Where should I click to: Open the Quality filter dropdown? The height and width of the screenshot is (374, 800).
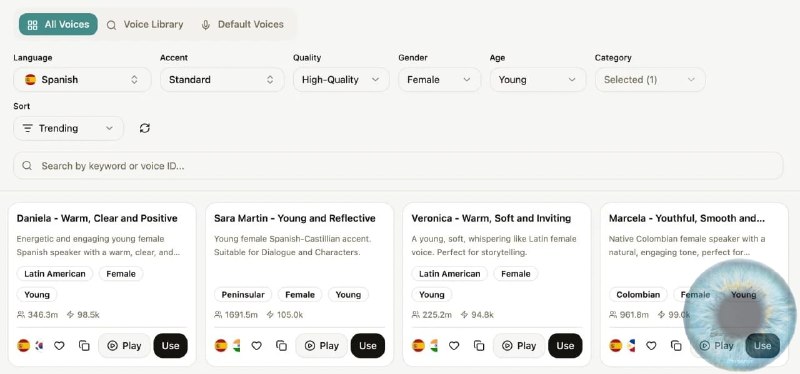click(341, 80)
